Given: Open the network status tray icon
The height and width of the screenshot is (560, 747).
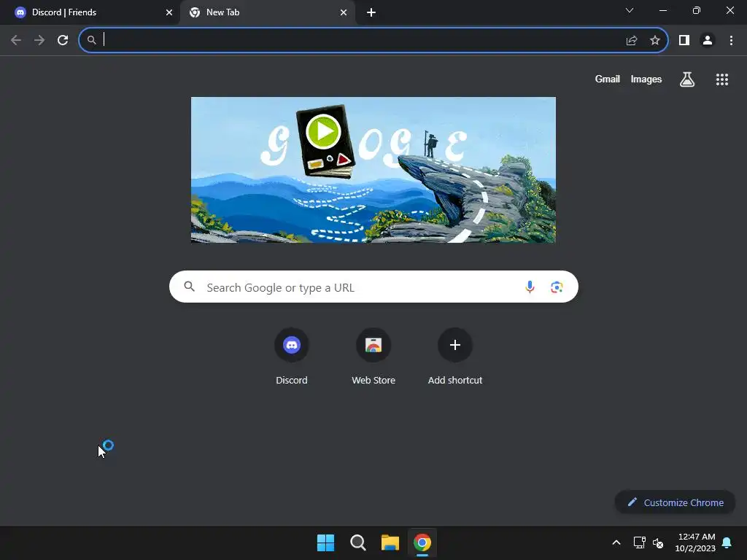Looking at the screenshot, I should (639, 542).
